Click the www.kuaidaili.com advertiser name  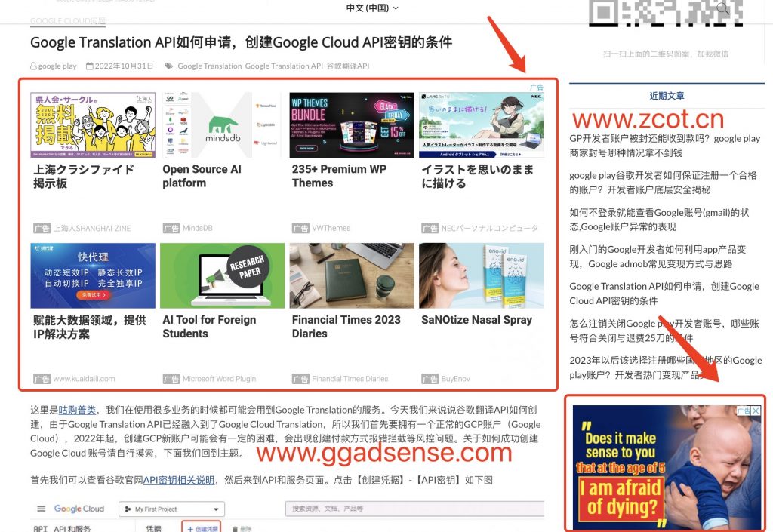pyautogui.click(x=85, y=379)
